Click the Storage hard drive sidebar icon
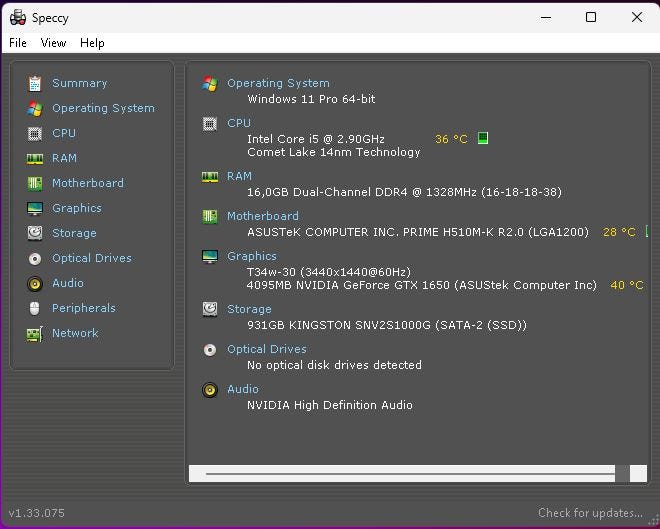The width and height of the screenshot is (660, 529). point(35,233)
